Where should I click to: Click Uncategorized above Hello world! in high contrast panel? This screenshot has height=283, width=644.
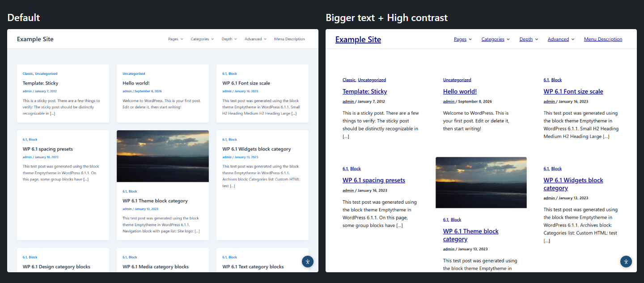tap(457, 80)
